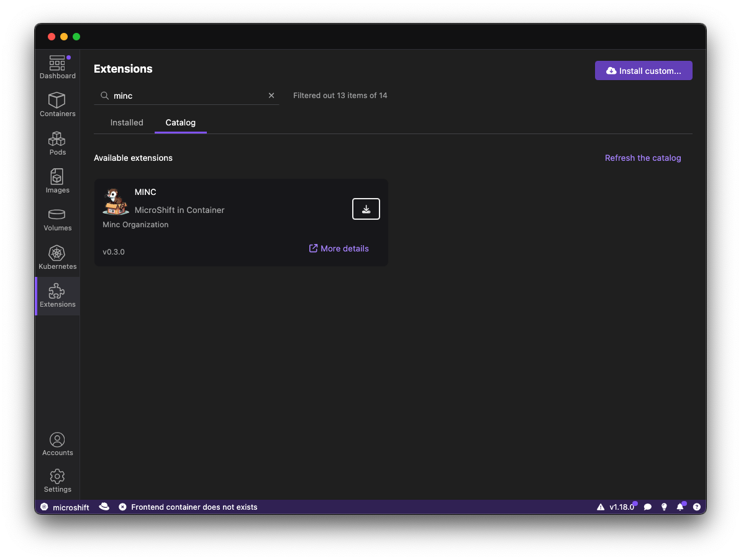Image resolution: width=741 pixels, height=560 pixels.
Task: Go to the Containers section
Action: [57, 105]
